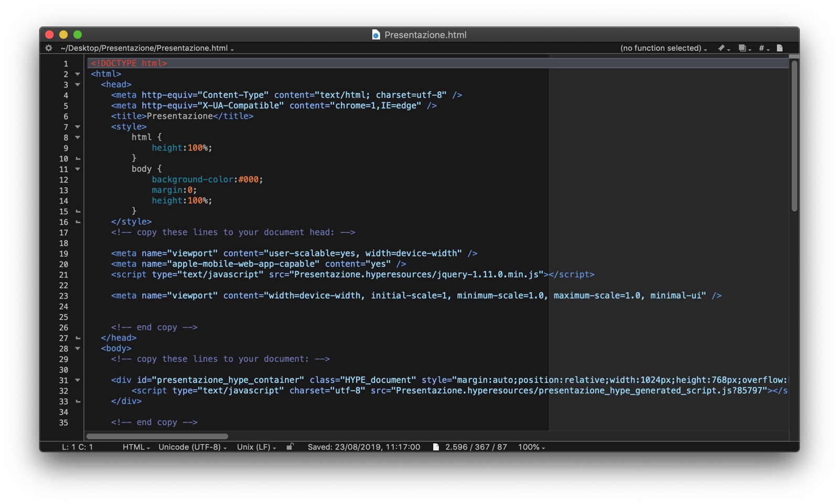The height and width of the screenshot is (504, 839).
Task: Toggle the style block fold on line 7
Action: click(78, 127)
